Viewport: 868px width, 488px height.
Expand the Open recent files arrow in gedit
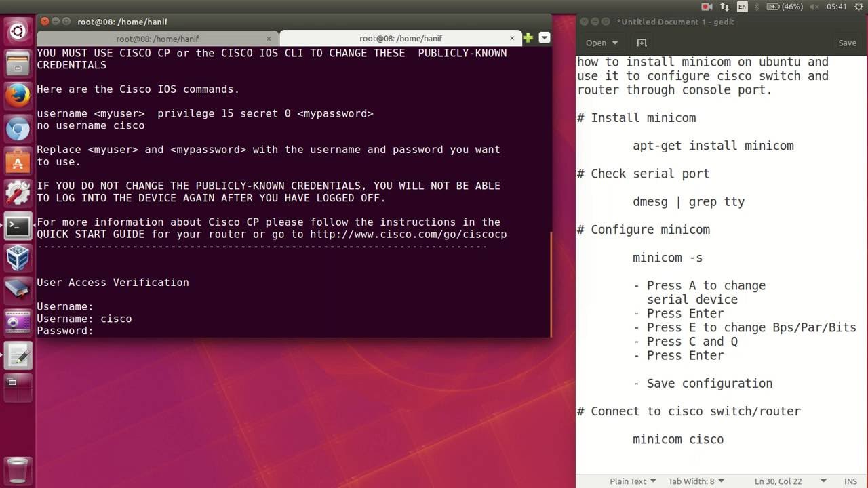pyautogui.click(x=615, y=43)
